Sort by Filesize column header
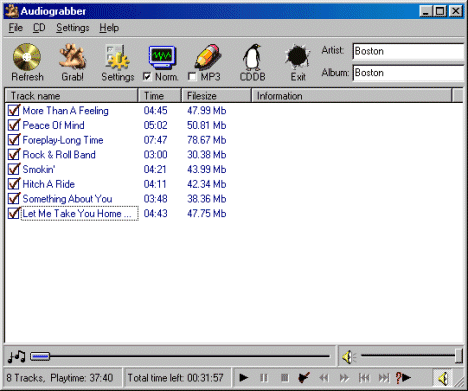The image size is (468, 391). coord(216,96)
